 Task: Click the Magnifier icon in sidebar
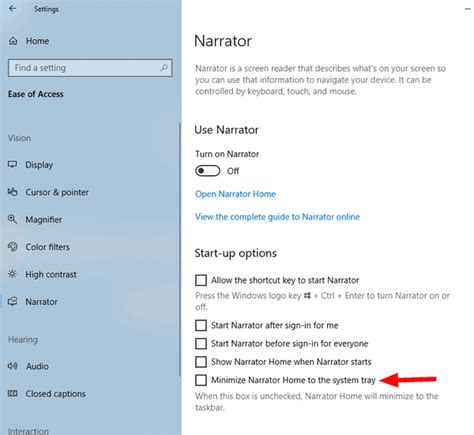click(12, 219)
